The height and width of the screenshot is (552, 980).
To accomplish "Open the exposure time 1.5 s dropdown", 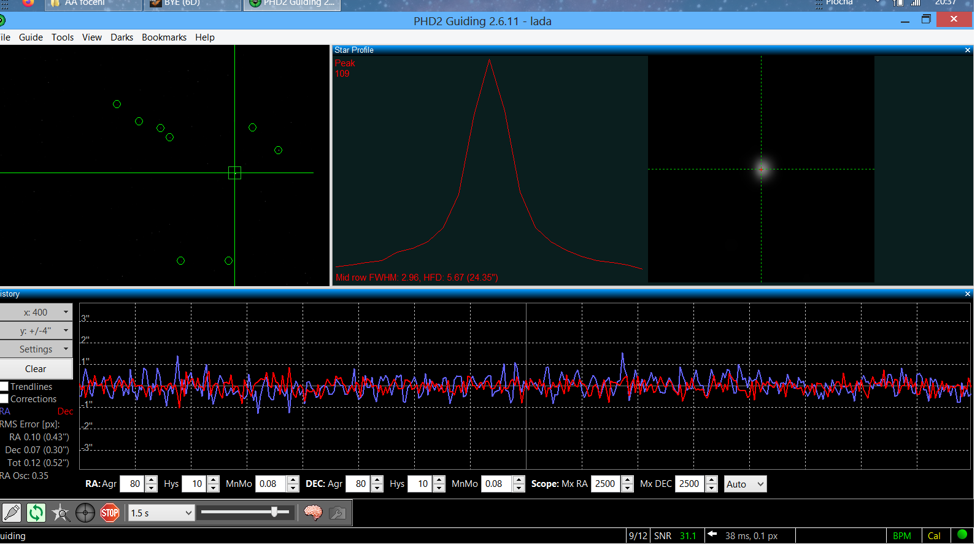I will (x=161, y=513).
